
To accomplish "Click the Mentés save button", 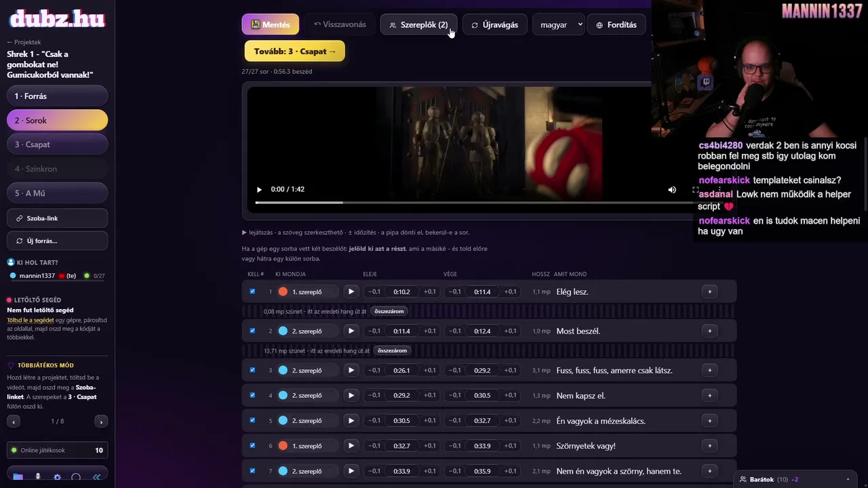I will tap(270, 24).
